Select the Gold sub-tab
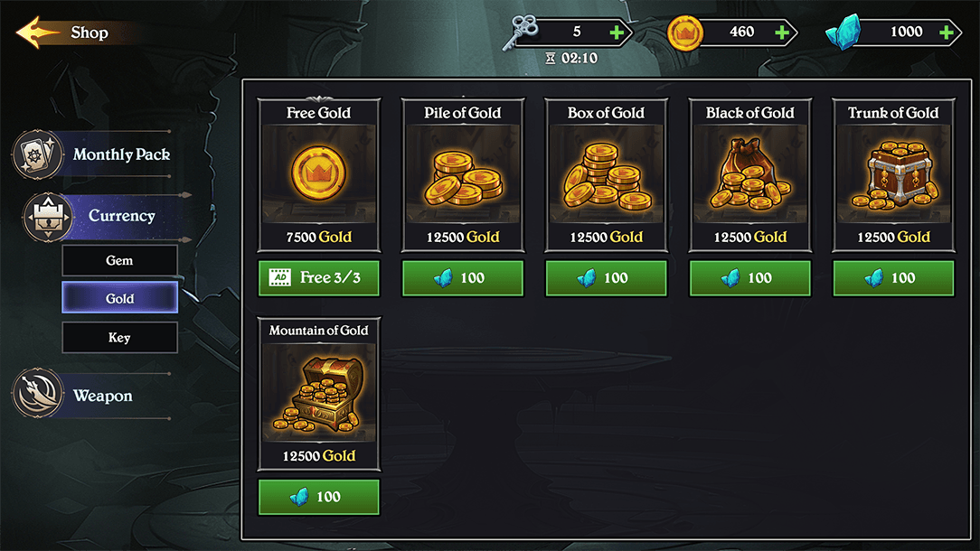This screenshot has width=980, height=551. (119, 298)
